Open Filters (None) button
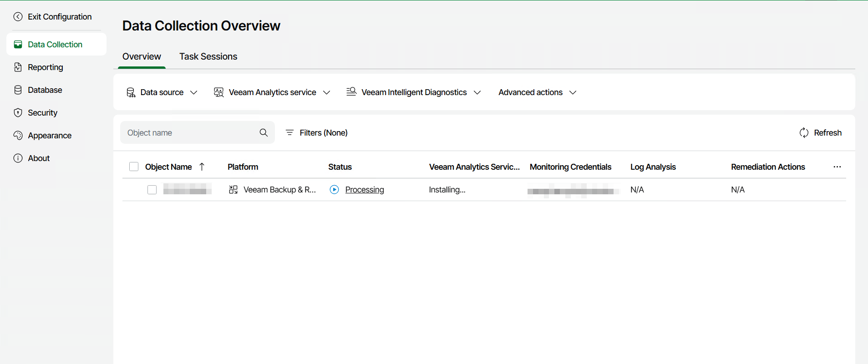Viewport: 868px width, 364px height. 316,132
